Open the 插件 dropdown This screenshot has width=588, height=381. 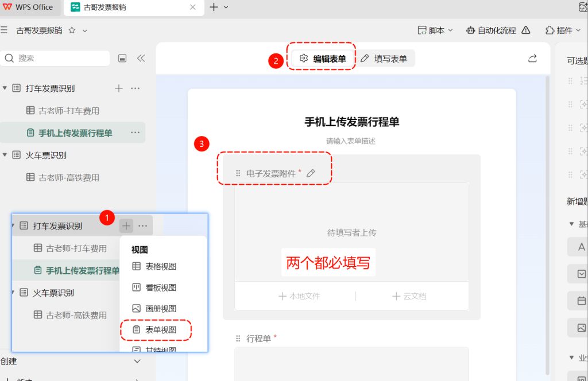coord(563,30)
